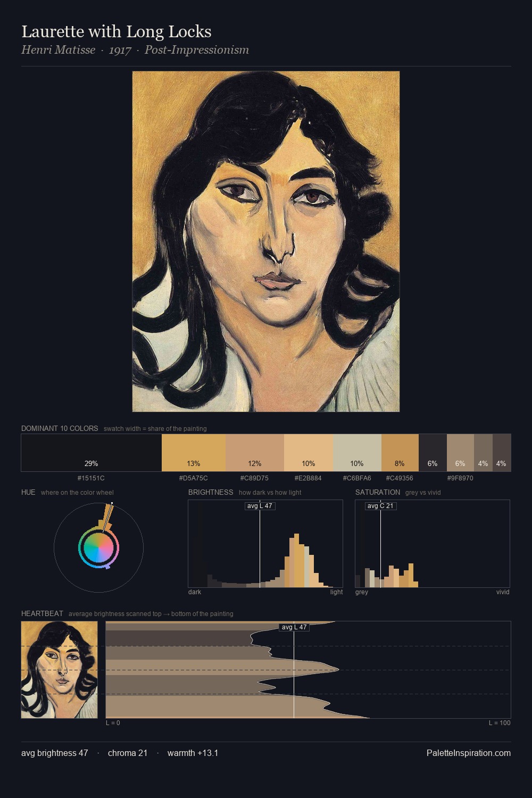Click the hex code '#C49356'

coord(400,478)
